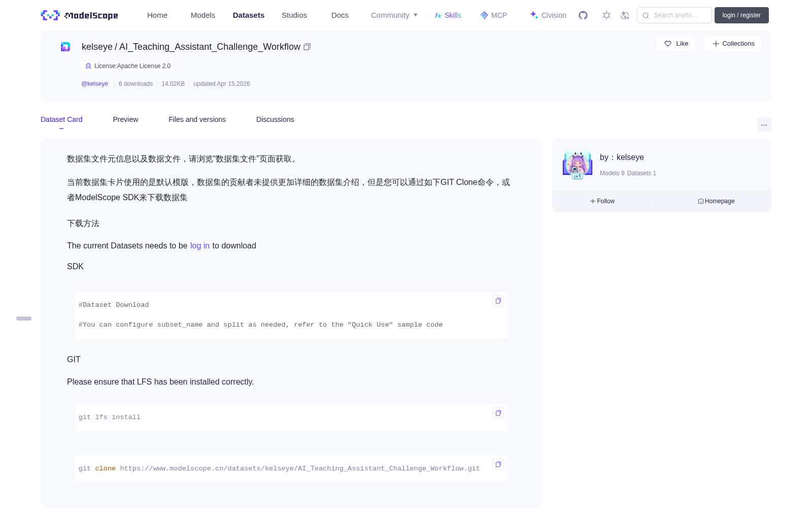This screenshot has width=812, height=508.
Task: Click the 6 downloads text
Action: (x=136, y=84)
